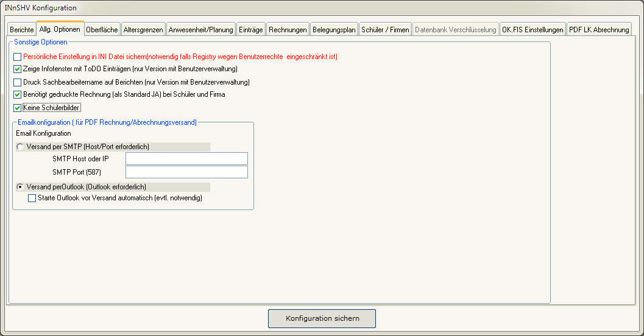Open the Rechnungen tab
Viewport: 644px width, 336px height.
[x=288, y=30]
